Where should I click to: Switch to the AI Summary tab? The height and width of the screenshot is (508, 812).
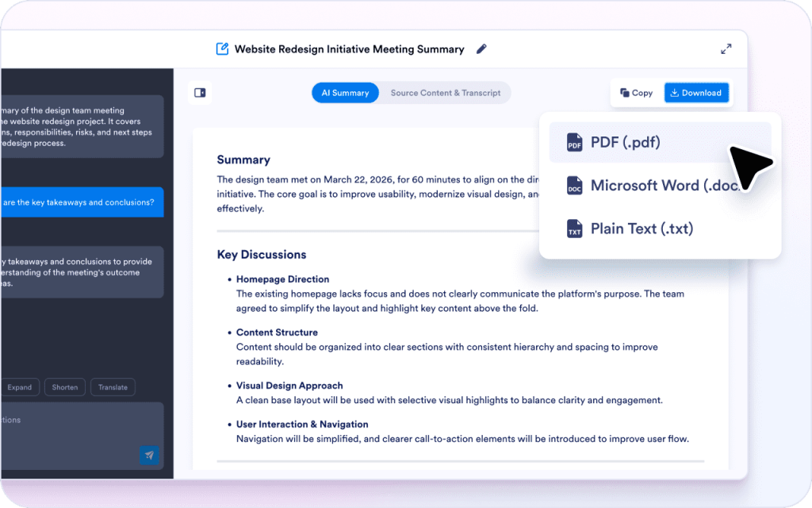click(345, 92)
